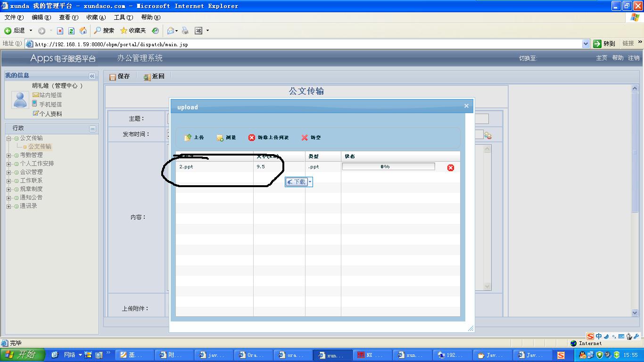Viewport: 644px width, 362px height.
Task: Stop page loading with the red X toolbar icon
Action: tap(60, 31)
